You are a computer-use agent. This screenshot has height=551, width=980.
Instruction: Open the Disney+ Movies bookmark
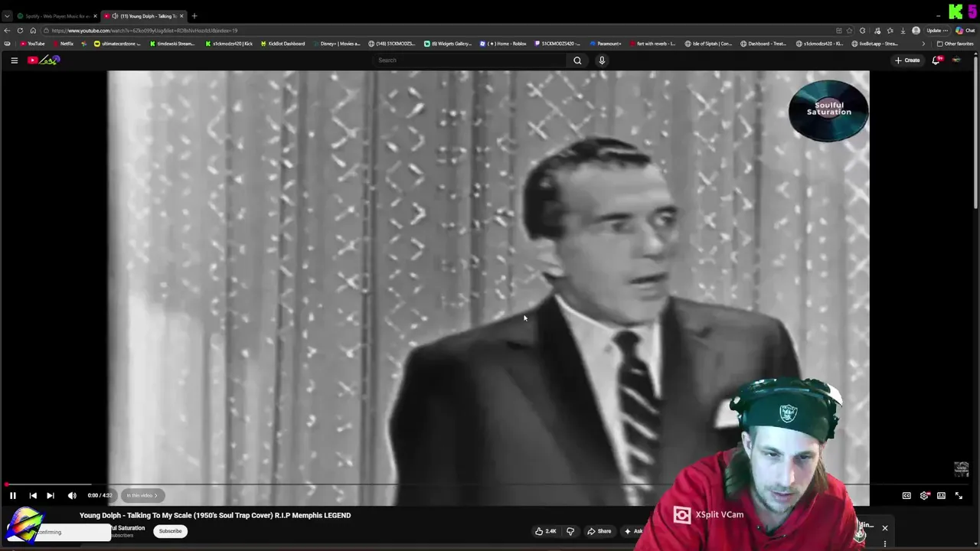[336, 44]
